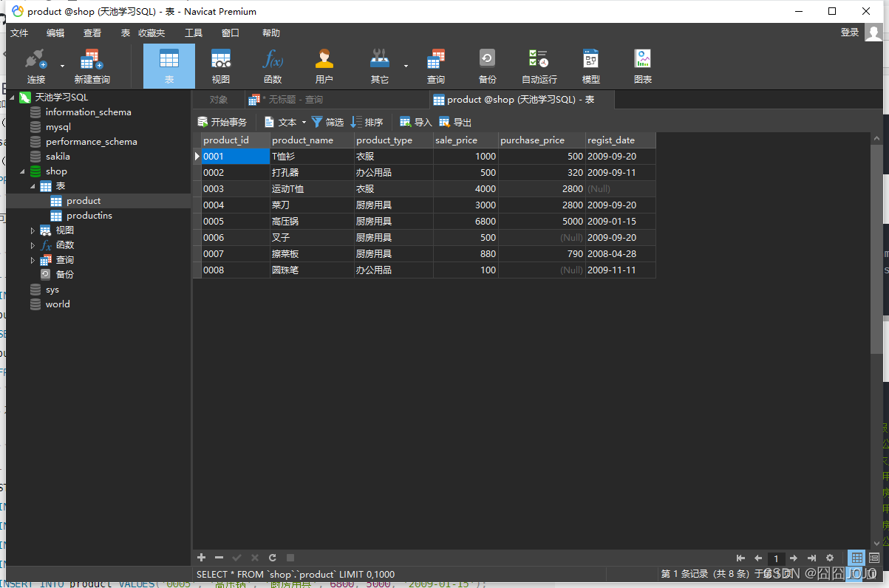Open the 编辑 menu
This screenshot has height=588, width=889.
click(55, 33)
